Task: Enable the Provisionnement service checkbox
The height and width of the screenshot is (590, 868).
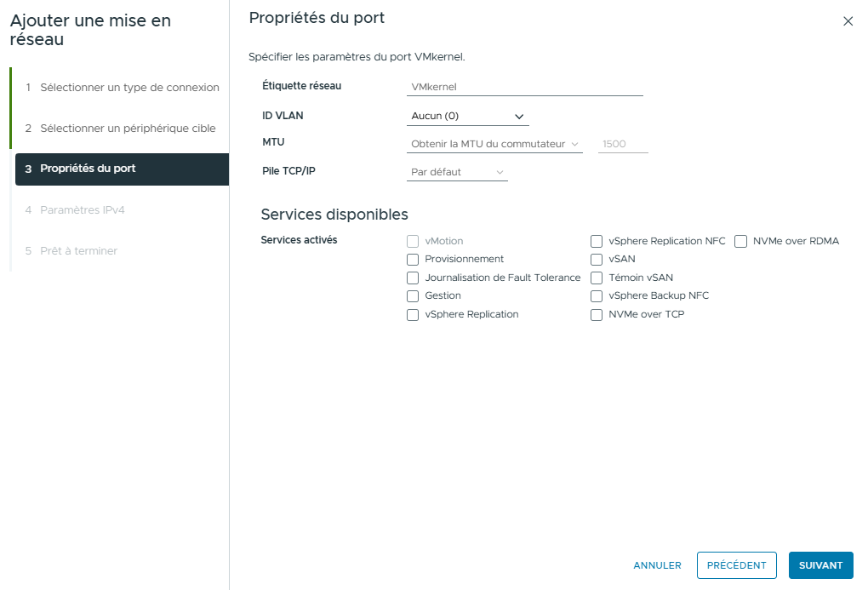Action: click(413, 259)
